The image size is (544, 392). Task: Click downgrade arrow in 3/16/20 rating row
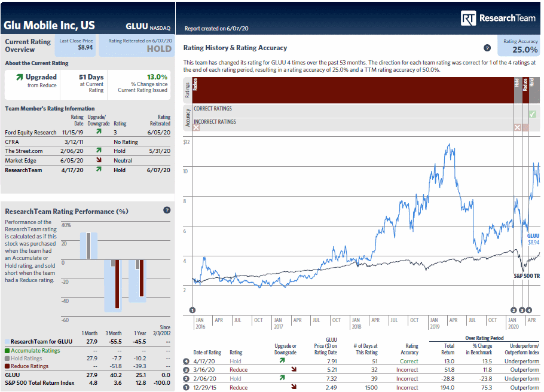pos(294,369)
